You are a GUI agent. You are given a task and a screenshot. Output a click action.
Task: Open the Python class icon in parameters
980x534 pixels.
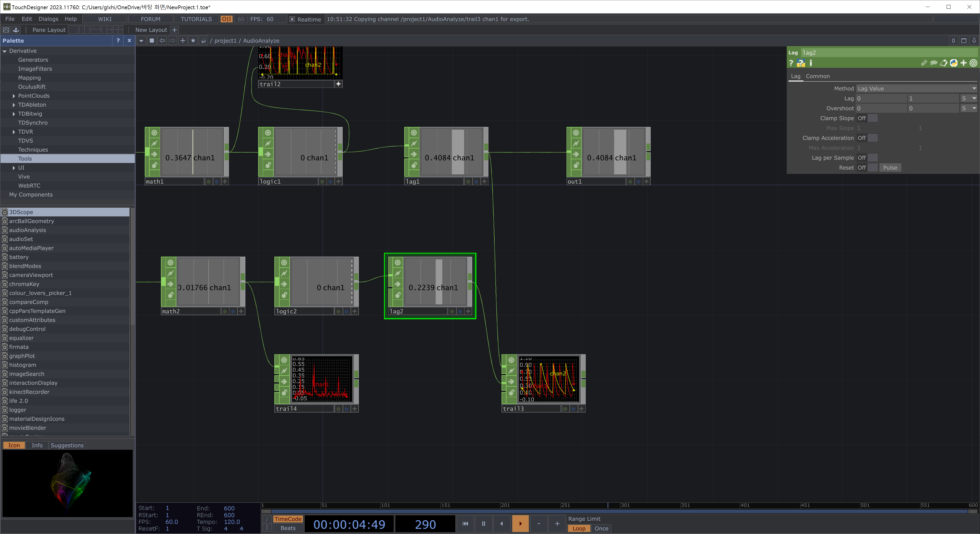(953, 63)
